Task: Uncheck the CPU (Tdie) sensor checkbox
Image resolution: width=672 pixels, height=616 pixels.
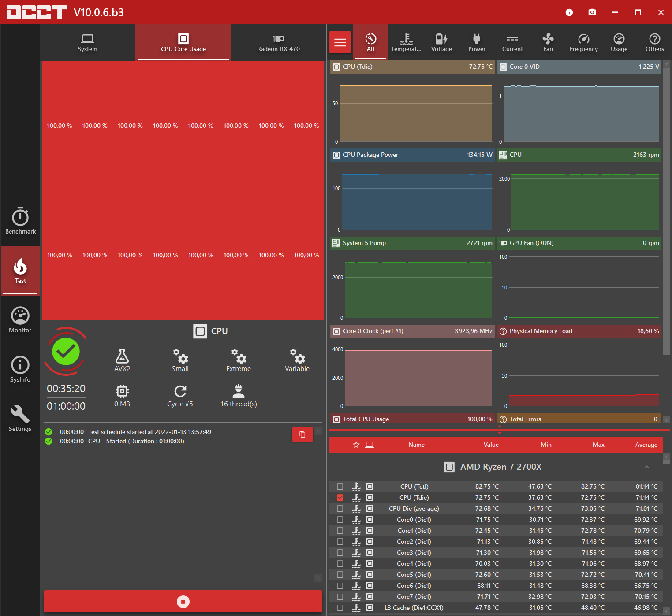Action: click(340, 497)
